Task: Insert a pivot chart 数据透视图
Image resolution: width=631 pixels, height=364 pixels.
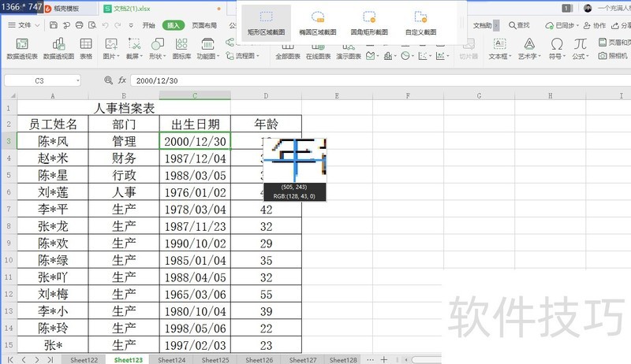Action: click(x=58, y=49)
